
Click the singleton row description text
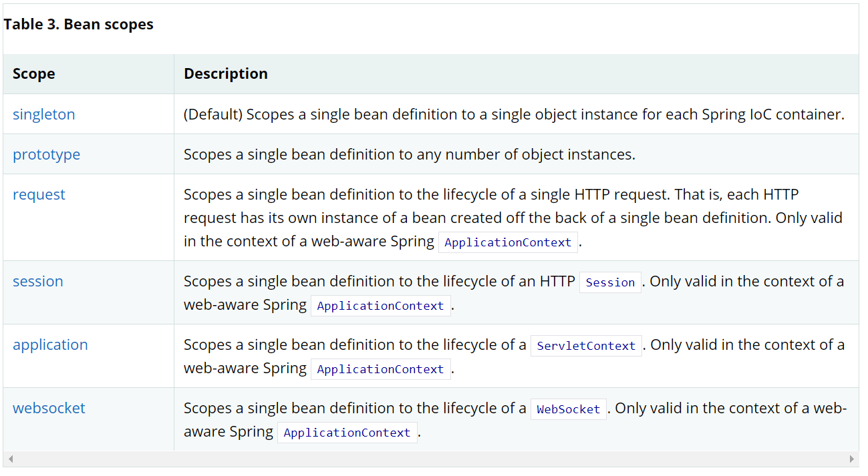click(514, 114)
